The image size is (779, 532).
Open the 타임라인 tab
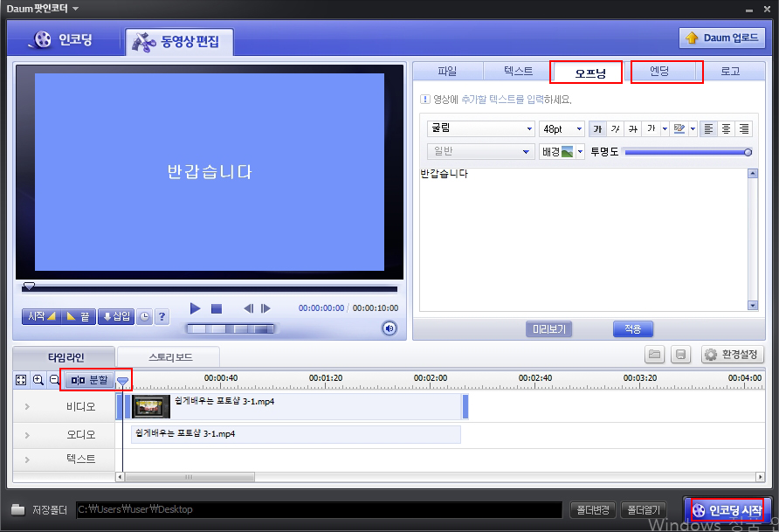coord(65,357)
